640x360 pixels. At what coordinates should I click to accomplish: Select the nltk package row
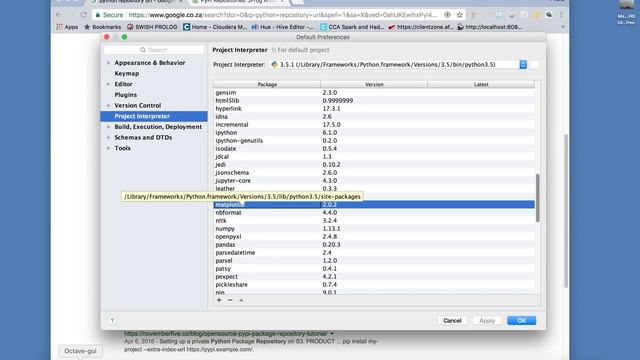374,220
